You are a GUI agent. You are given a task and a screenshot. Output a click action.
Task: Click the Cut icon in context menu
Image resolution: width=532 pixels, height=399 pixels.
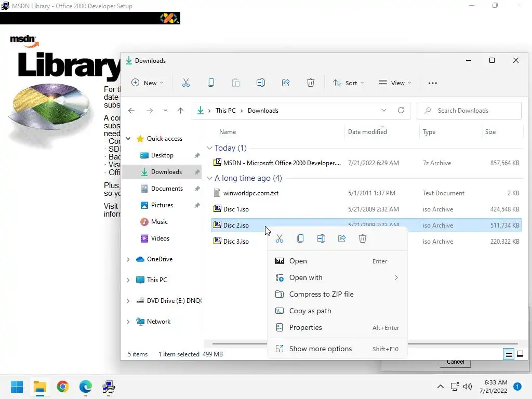(279, 238)
